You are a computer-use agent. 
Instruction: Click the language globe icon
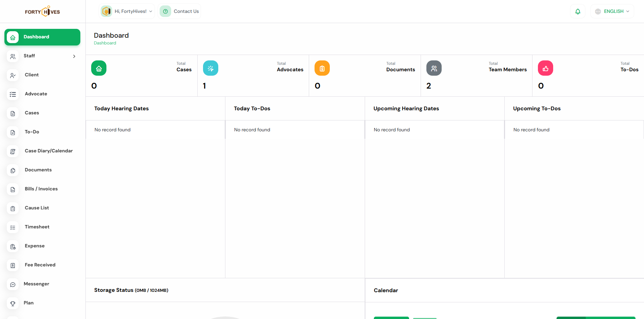(x=598, y=12)
